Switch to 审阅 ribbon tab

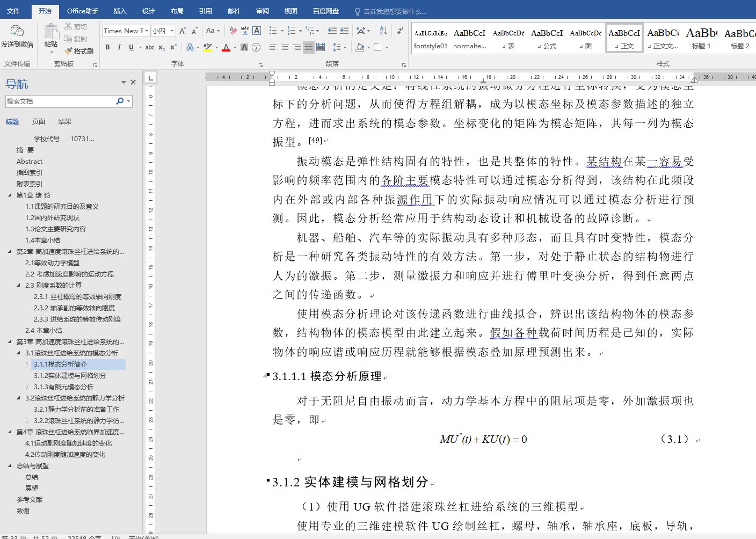point(263,11)
